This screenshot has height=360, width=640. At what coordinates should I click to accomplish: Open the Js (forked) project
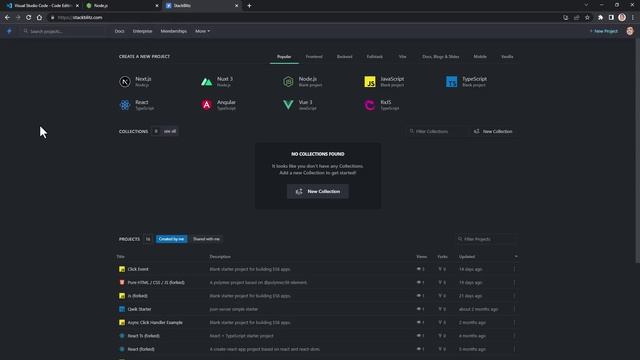(x=138, y=296)
